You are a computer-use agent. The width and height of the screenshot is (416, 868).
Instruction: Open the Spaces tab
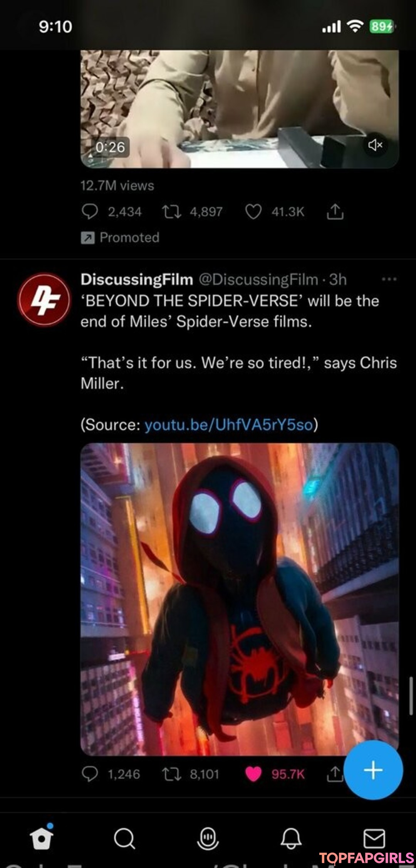coord(208,838)
